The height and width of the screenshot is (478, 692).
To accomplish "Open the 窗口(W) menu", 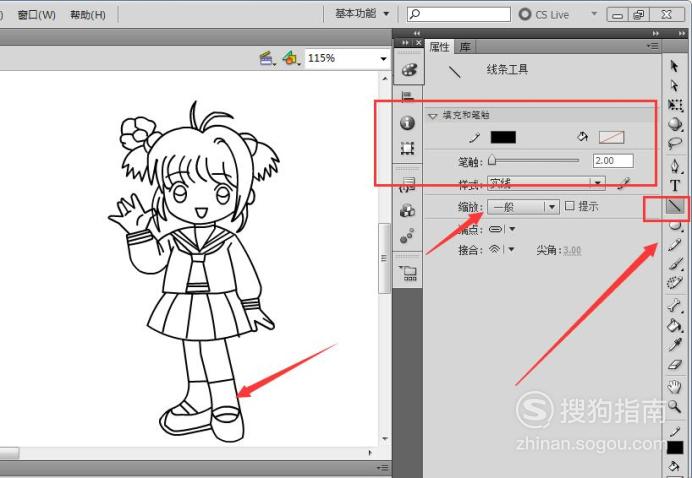I will point(37,15).
